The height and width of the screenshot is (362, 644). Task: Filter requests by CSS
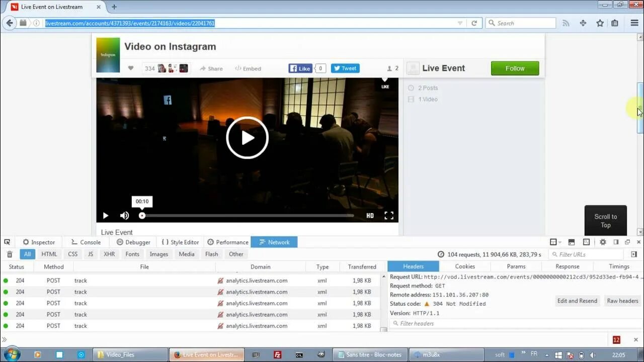[x=73, y=254]
